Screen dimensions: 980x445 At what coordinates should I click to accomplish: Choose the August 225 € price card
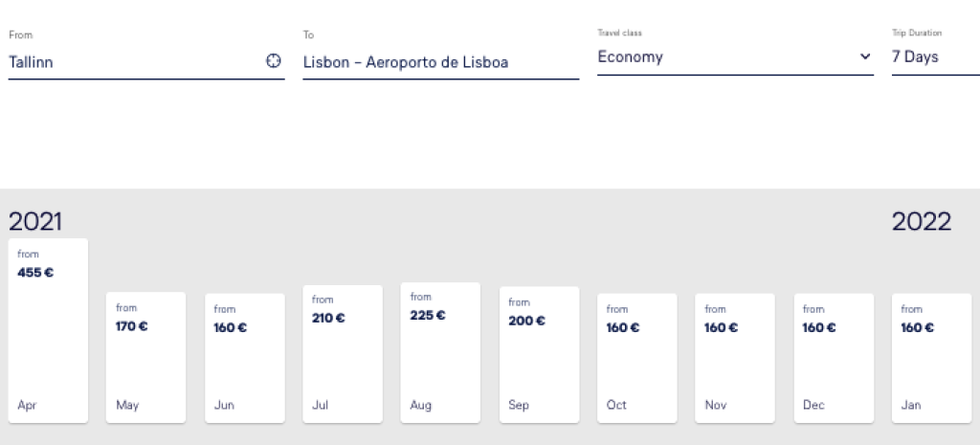tap(440, 352)
